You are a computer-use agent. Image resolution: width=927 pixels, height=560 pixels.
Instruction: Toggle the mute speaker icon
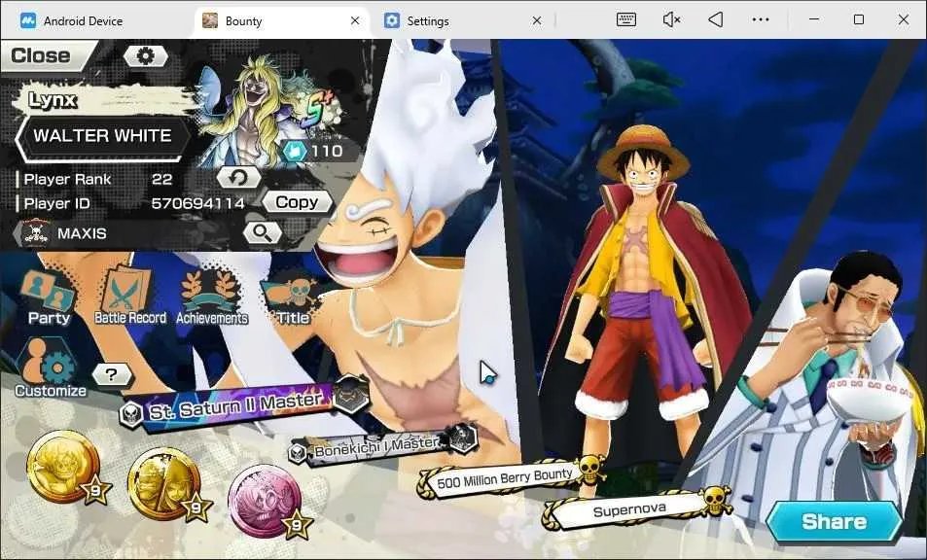pos(671,19)
